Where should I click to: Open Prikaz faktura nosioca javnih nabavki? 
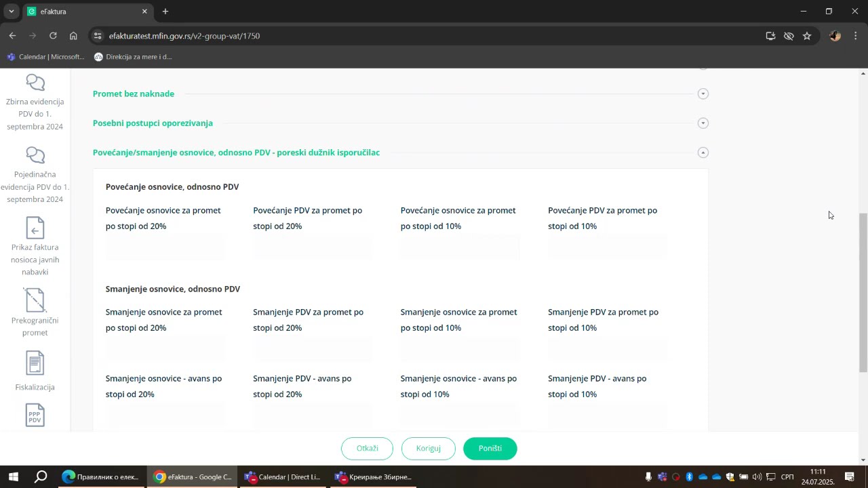35,228
